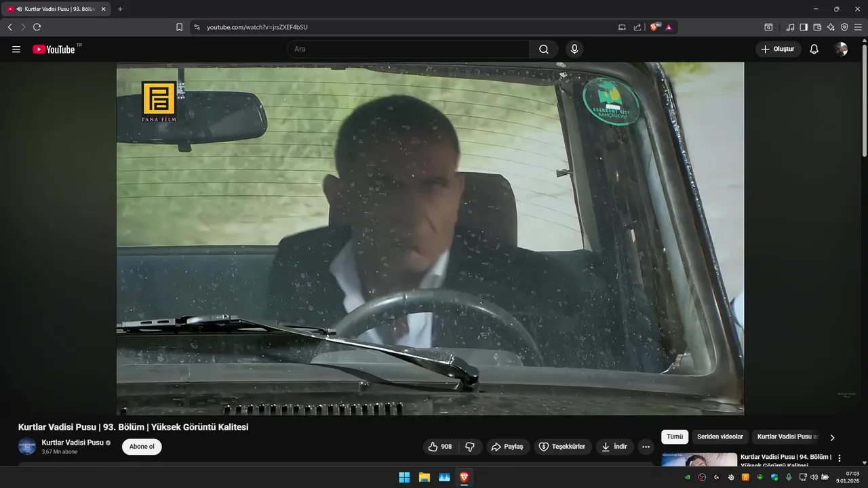
Task: Show more chips with right chevron
Action: tap(832, 438)
